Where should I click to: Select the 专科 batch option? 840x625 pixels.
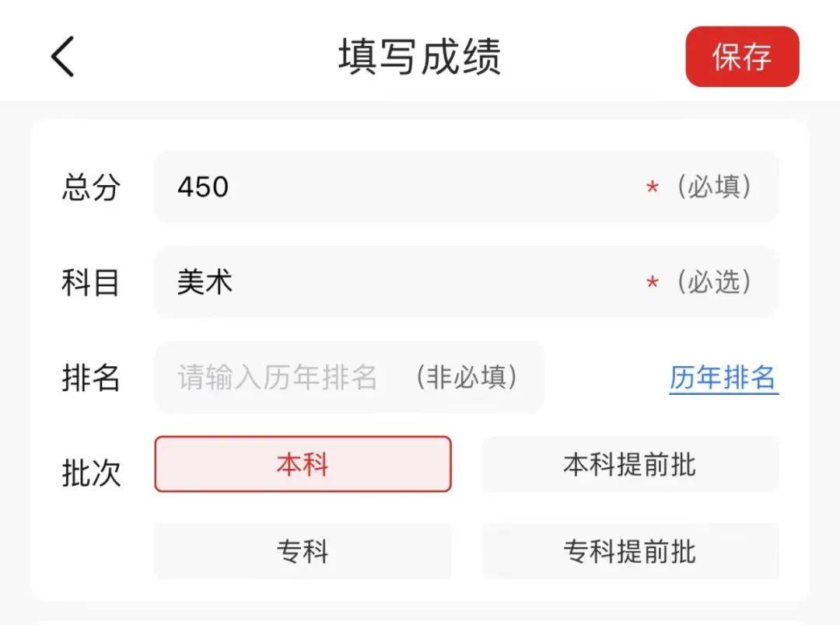coord(303,551)
